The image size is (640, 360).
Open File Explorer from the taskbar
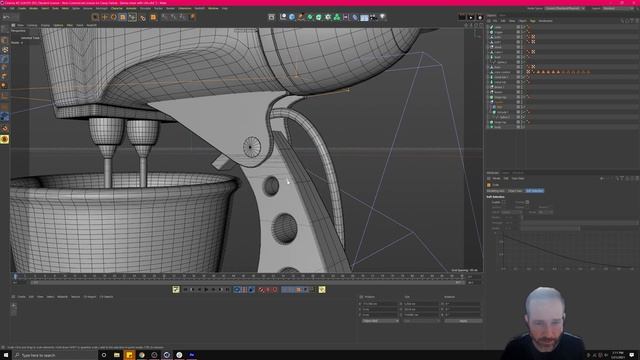[117, 355]
